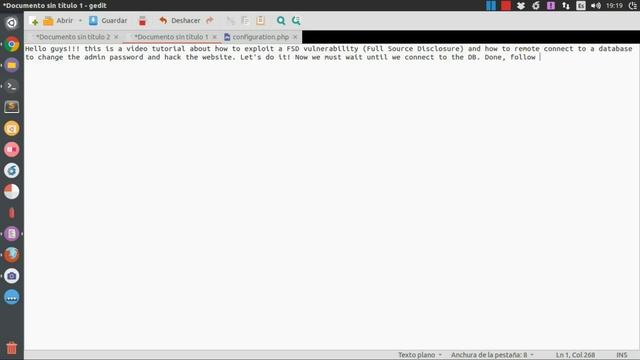640x360 pixels.
Task: Click the Abrir open-file button
Action: 58,20
